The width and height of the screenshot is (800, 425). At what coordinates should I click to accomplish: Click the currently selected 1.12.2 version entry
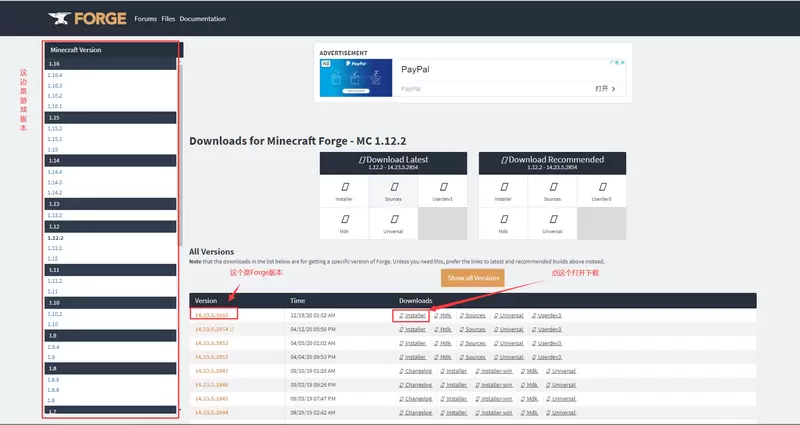(x=55, y=238)
